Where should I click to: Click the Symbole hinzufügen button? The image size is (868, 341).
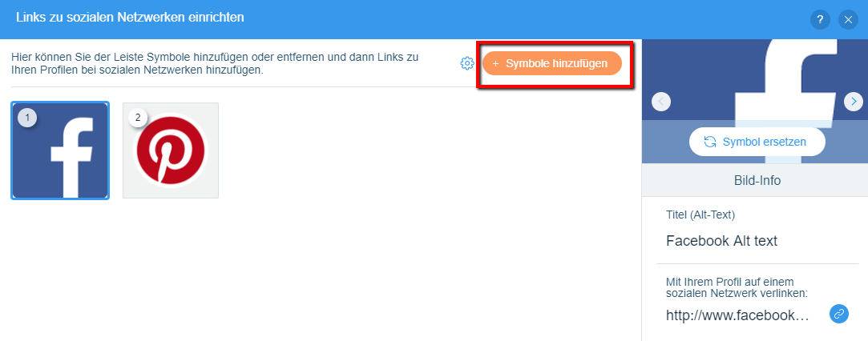[552, 63]
